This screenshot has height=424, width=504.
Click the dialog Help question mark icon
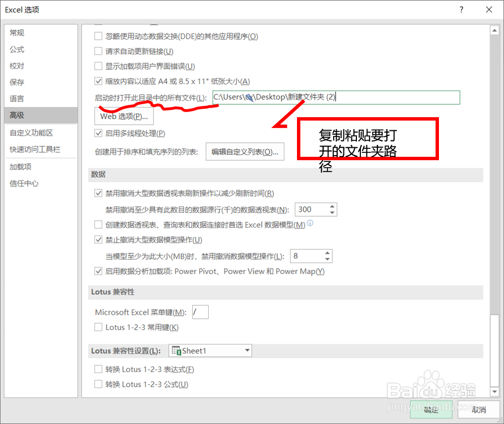[461, 10]
